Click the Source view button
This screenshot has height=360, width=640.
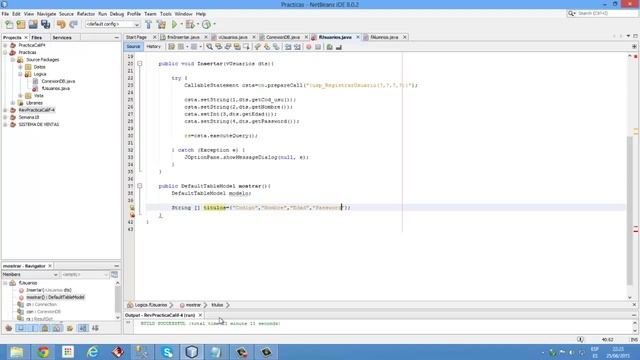[x=133, y=47]
